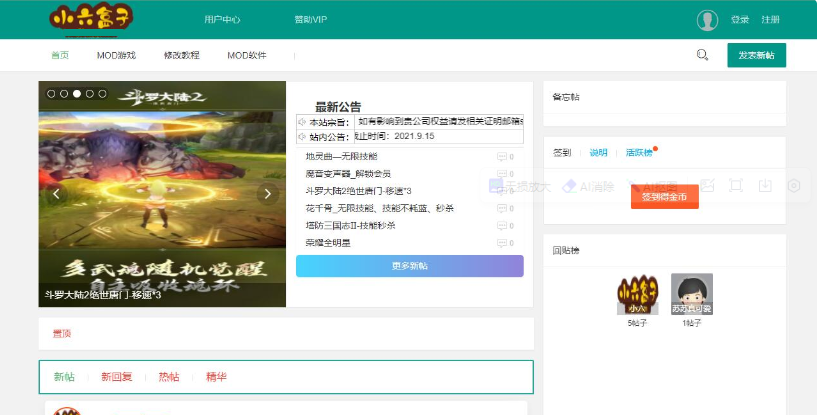Click comment icon on 塔防三国志II row
817x415 pixels.
[x=502, y=226]
